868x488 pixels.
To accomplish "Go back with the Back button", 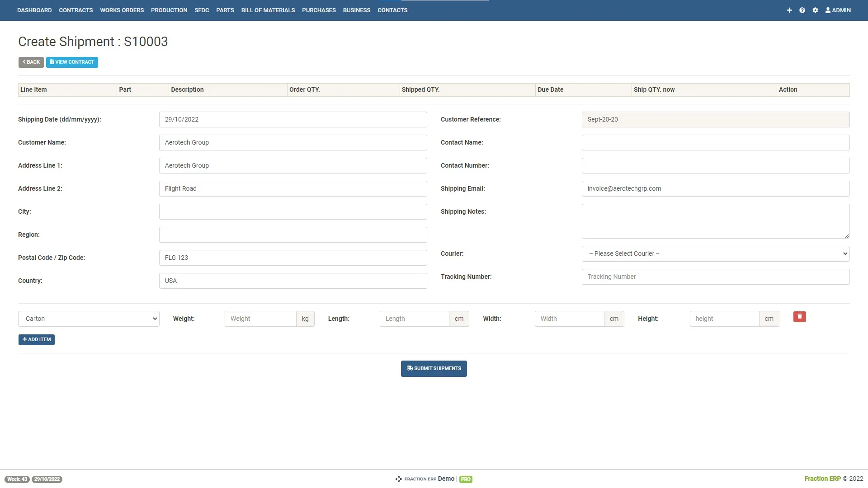I will (31, 62).
